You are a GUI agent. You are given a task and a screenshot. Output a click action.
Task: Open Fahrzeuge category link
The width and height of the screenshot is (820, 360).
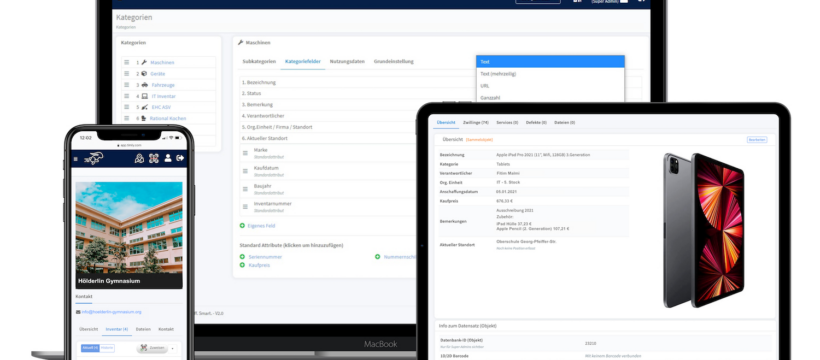(163, 85)
